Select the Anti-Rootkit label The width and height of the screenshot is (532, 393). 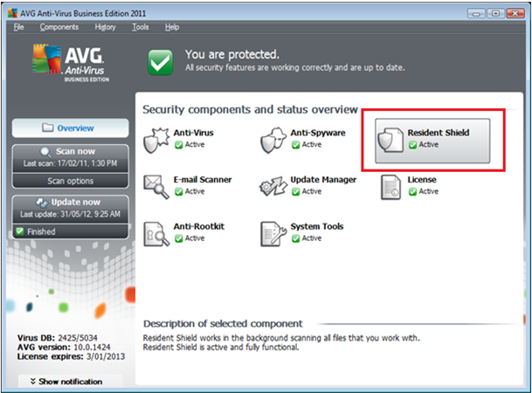pyautogui.click(x=199, y=226)
